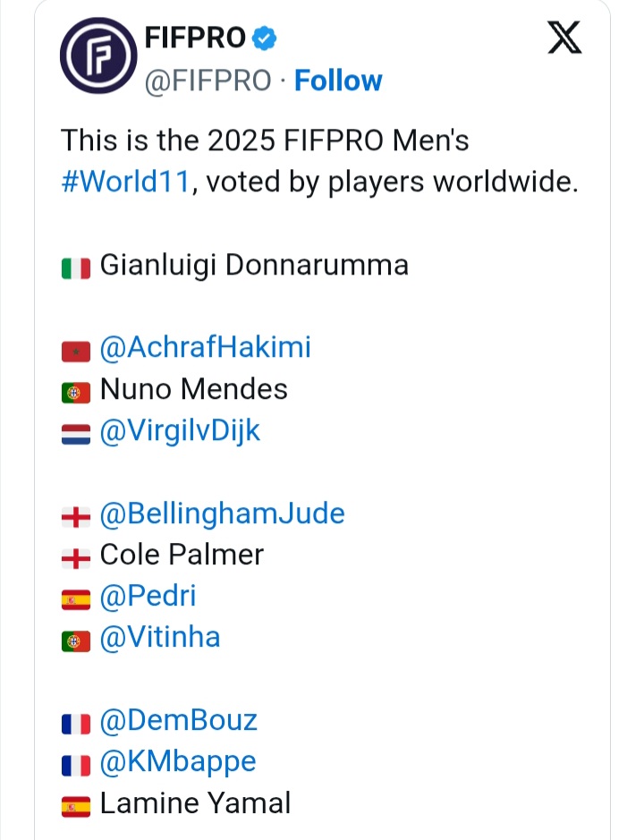Open the @VirgilvDijk mention
The height and width of the screenshot is (840, 644).
(x=180, y=430)
